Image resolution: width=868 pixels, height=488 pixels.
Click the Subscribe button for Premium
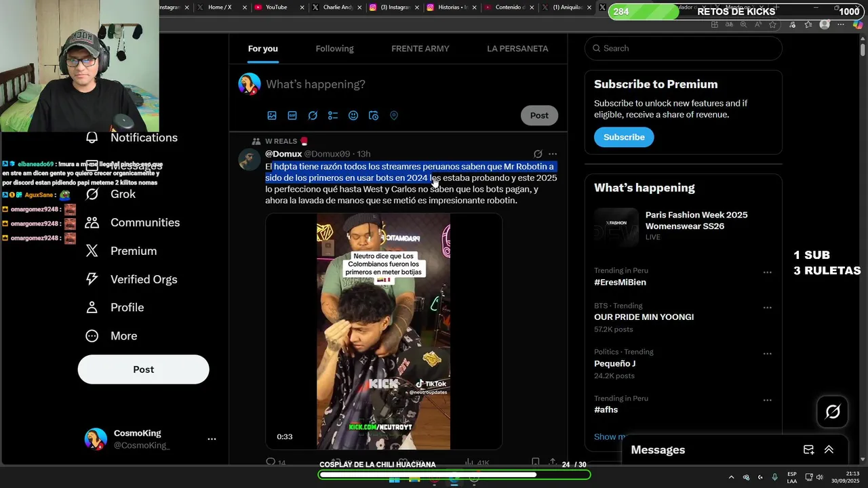click(x=624, y=137)
